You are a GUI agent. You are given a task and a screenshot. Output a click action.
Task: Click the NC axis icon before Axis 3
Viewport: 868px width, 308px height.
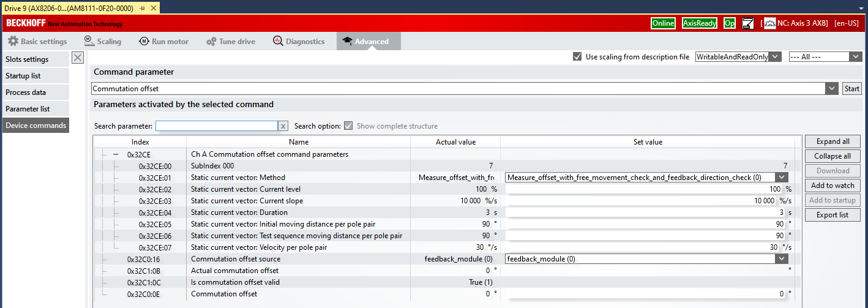(x=770, y=23)
